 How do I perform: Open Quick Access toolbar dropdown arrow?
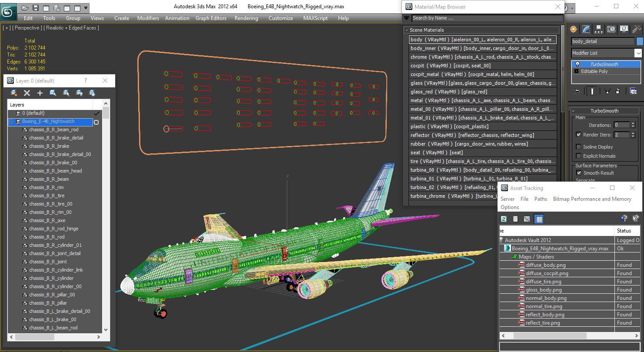coord(86,8)
